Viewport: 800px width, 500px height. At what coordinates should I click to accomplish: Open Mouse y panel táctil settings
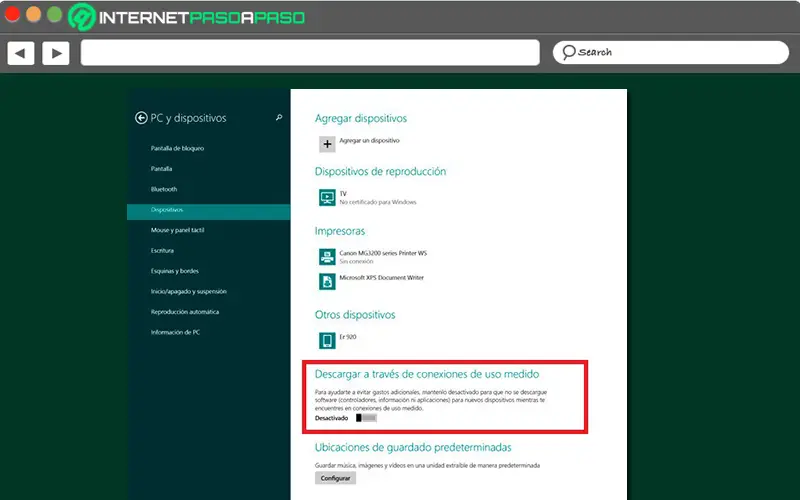point(178,230)
